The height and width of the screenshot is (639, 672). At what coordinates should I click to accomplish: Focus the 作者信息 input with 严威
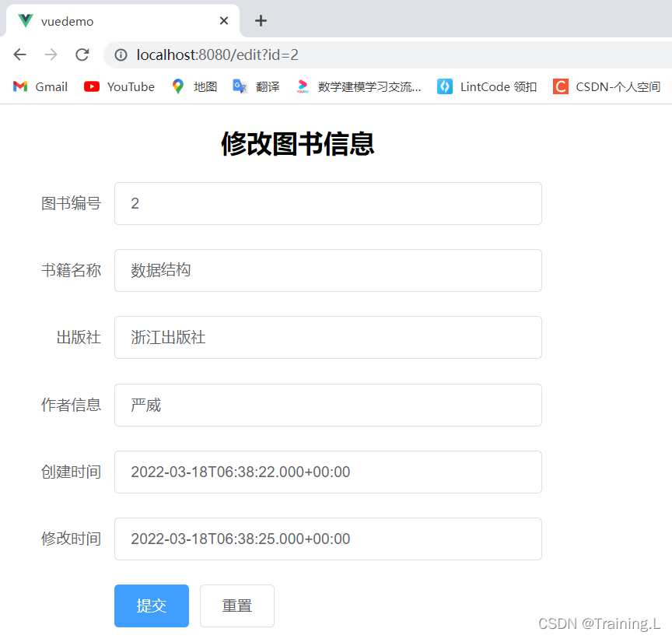(328, 405)
